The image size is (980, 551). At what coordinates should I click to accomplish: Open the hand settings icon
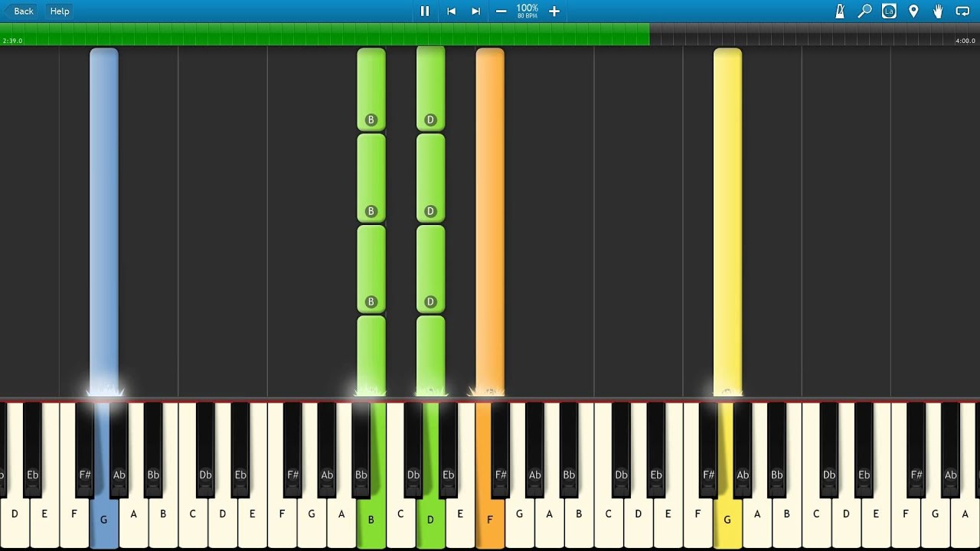938,11
